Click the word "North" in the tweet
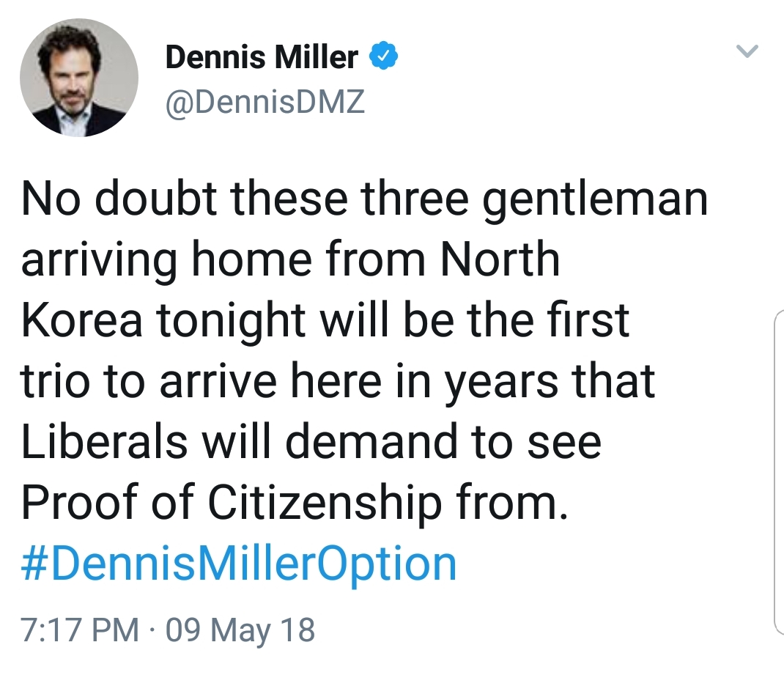Image resolution: width=784 pixels, height=675 pixels. point(500,259)
